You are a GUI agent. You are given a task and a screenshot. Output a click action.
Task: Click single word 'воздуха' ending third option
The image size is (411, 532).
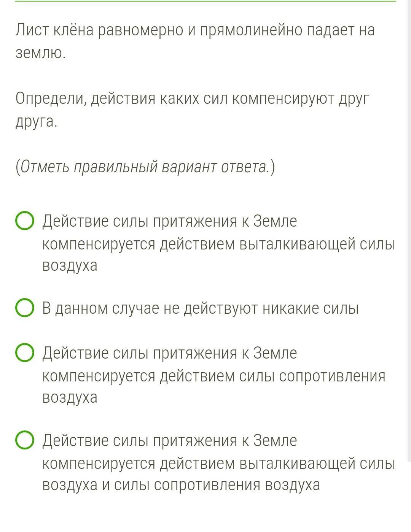click(70, 398)
